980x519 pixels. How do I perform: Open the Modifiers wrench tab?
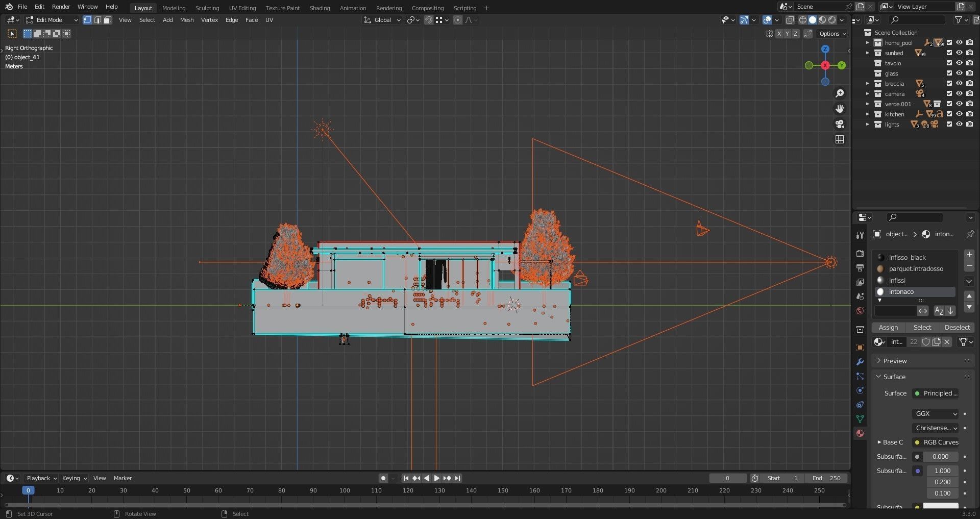coord(860,362)
